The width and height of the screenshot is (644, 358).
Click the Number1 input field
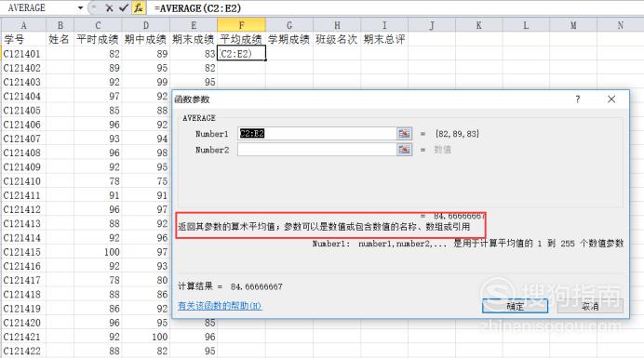coord(316,133)
